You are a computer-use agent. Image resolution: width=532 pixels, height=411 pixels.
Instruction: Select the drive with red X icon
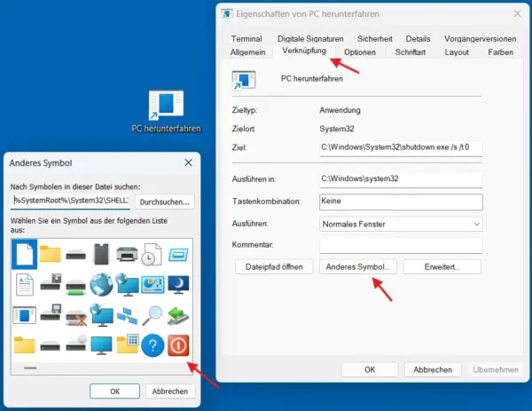click(x=76, y=317)
